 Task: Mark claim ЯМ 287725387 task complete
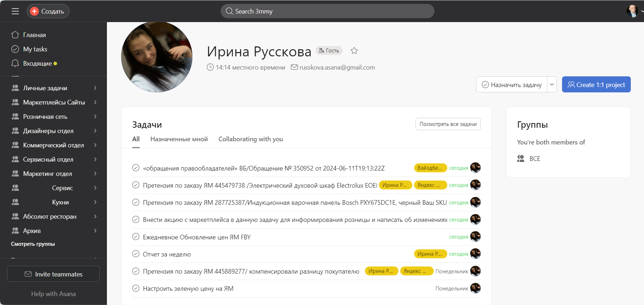tap(136, 202)
